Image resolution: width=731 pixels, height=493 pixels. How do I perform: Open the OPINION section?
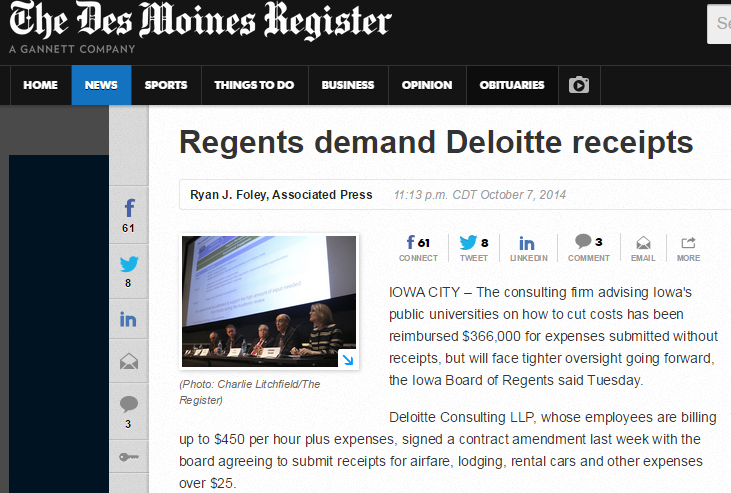click(427, 85)
